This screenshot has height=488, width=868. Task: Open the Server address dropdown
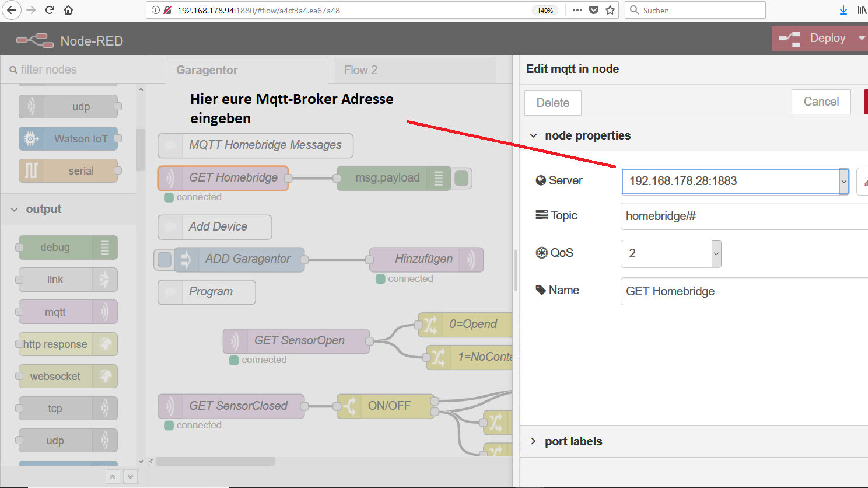(843, 182)
